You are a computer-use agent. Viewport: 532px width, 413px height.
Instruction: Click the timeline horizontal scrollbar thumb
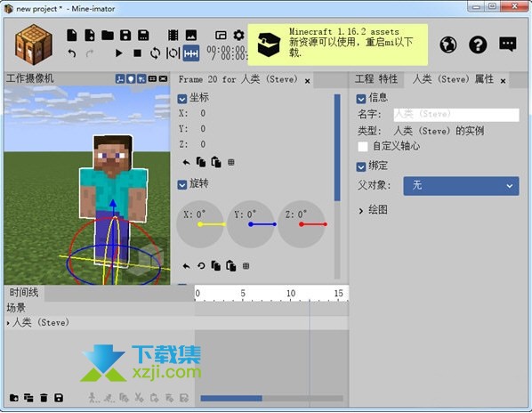point(231,398)
